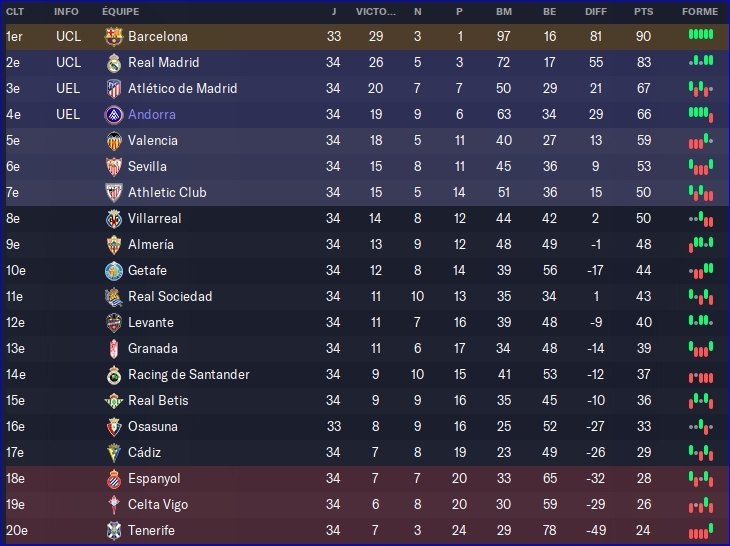Screen dimensions: 730x546
Task: Click the Atlético de Madrid badge icon
Action: click(113, 88)
